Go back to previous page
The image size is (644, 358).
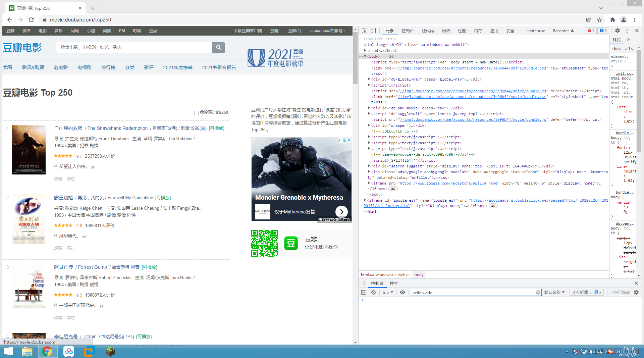[10, 20]
